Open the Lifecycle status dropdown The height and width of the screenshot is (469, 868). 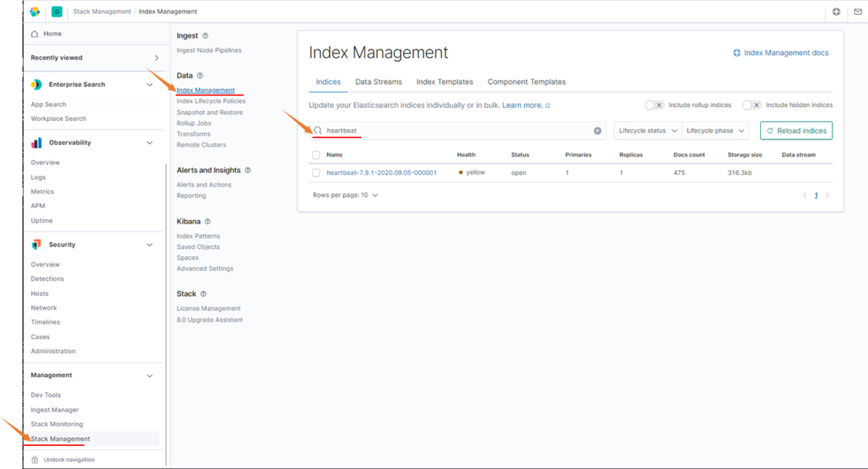point(647,131)
